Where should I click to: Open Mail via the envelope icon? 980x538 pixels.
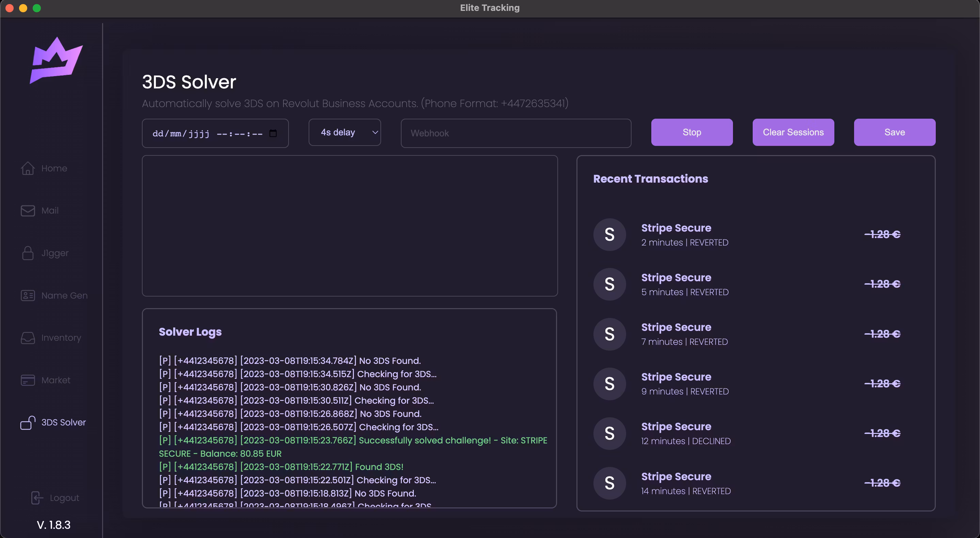pyautogui.click(x=27, y=211)
